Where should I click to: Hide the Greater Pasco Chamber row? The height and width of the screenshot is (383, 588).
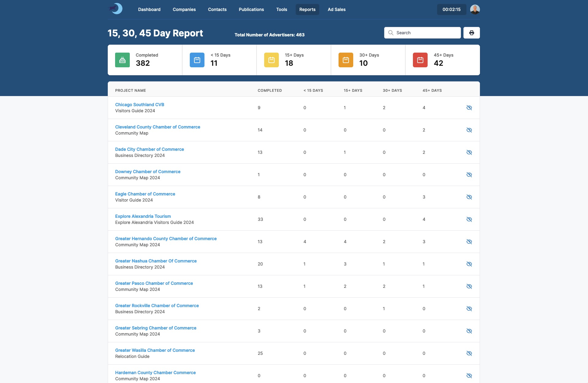point(469,286)
